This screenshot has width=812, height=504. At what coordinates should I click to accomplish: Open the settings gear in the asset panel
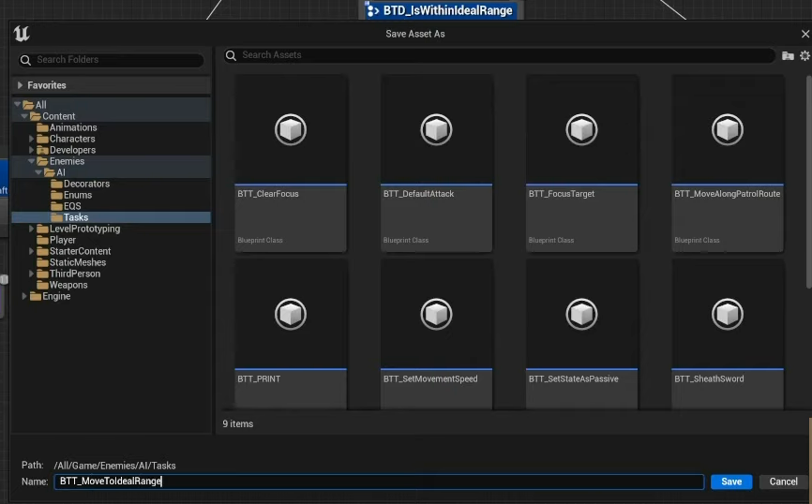[x=804, y=56]
